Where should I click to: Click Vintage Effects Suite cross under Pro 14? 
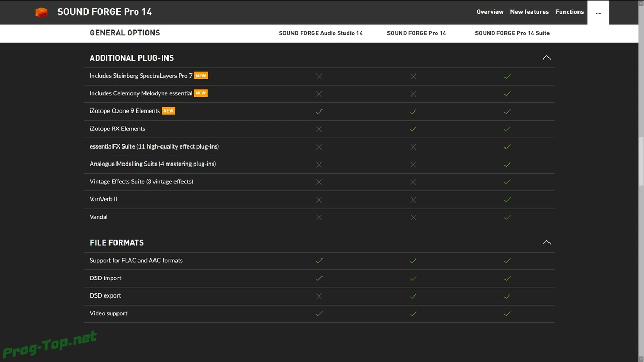pos(413,182)
